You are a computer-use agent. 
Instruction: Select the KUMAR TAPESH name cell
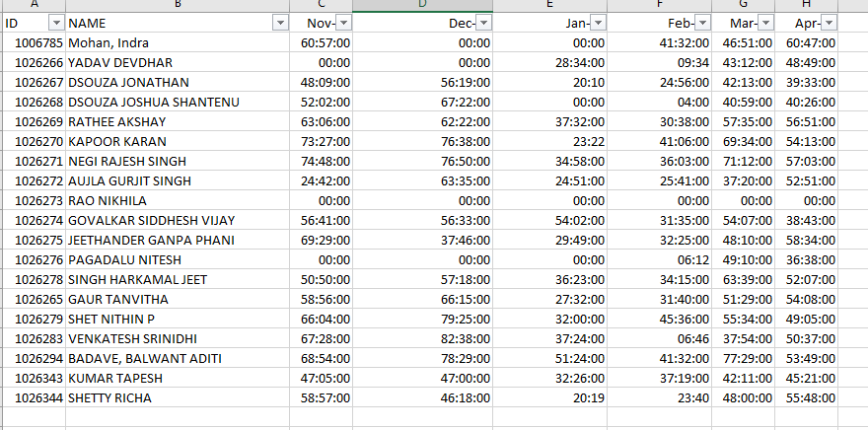pyautogui.click(x=178, y=379)
